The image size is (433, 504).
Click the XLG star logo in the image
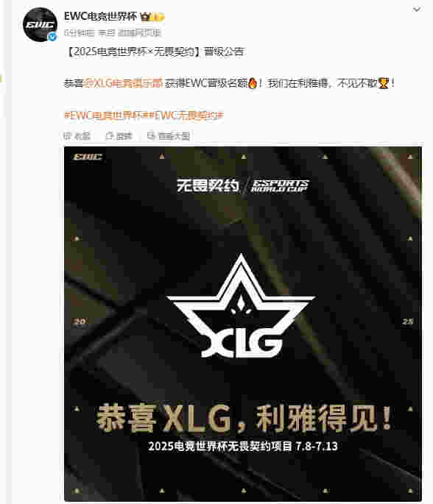(x=241, y=306)
